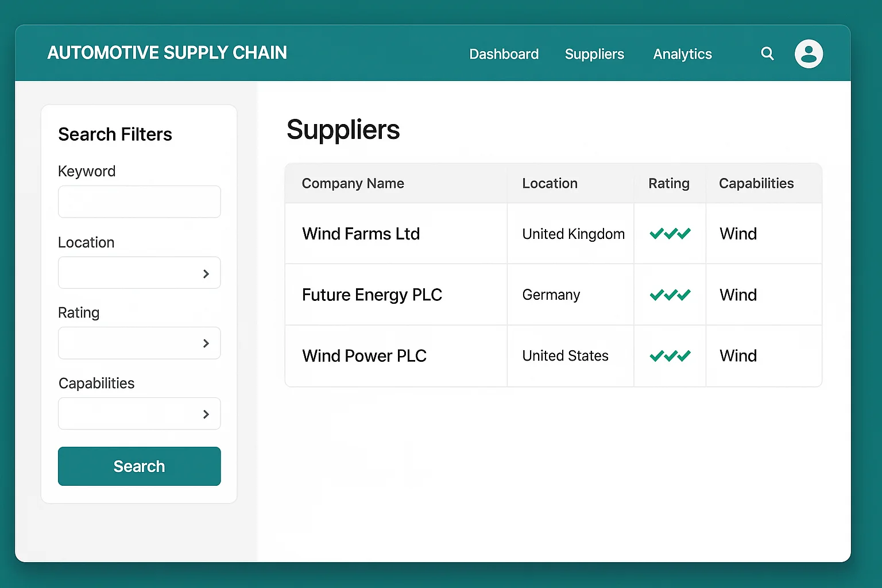882x588 pixels.
Task: Switch to the Dashboard navigation item
Action: coord(504,53)
